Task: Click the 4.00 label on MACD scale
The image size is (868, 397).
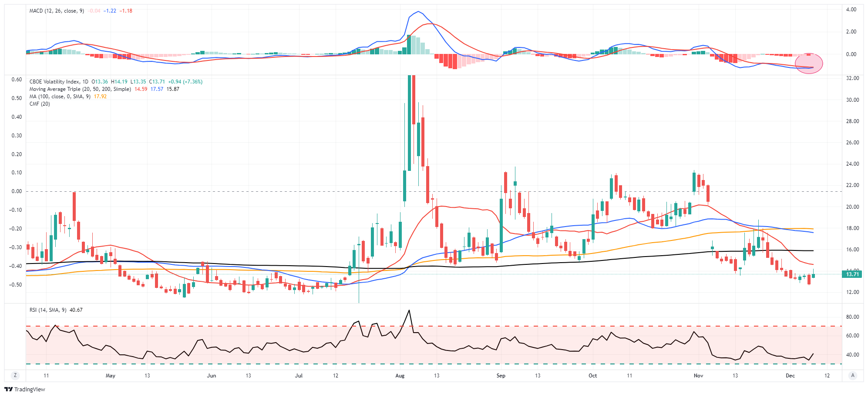Action: (x=851, y=10)
